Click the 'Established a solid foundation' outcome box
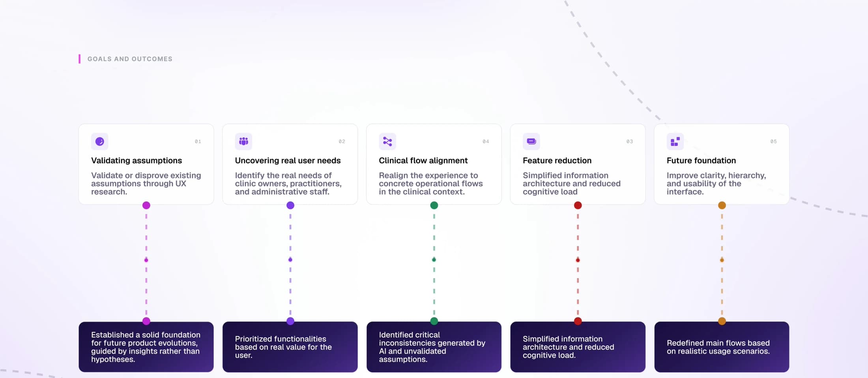Screen dimensions: 868x378 pyautogui.click(x=146, y=347)
